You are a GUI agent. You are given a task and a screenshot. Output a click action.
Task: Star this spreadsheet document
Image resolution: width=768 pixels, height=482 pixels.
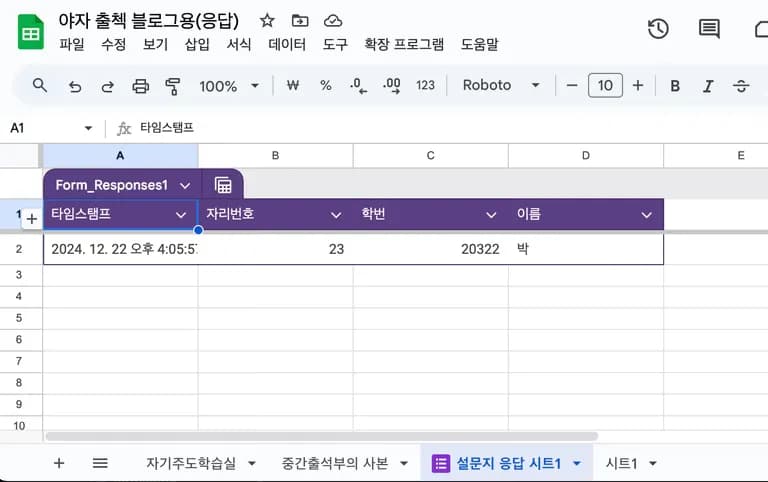(267, 21)
